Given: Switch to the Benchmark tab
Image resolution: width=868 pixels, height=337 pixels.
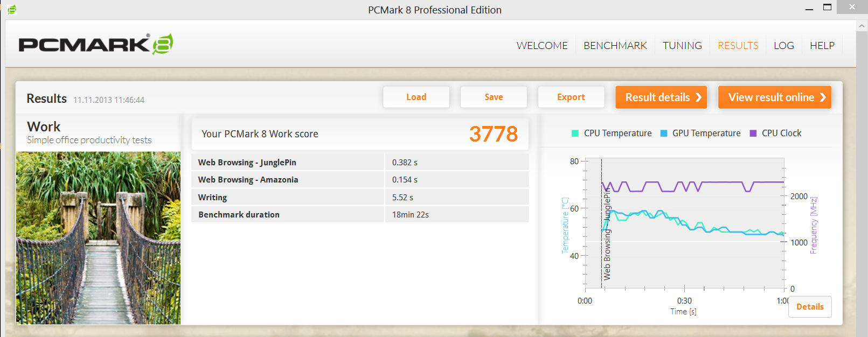Looking at the screenshot, I should coord(615,46).
